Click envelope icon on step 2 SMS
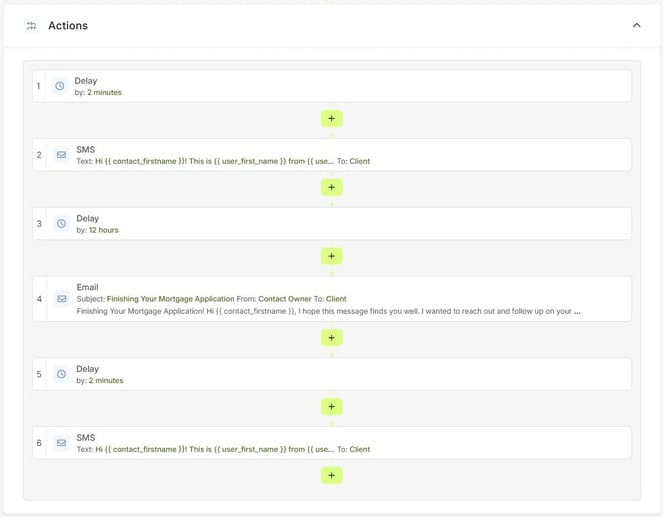This screenshot has width=663, height=517. (60, 155)
